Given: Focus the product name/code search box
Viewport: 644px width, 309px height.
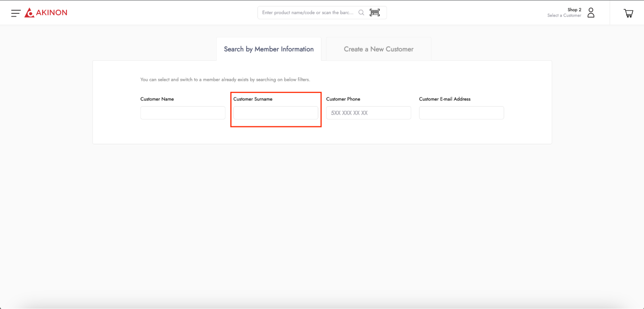Looking at the screenshot, I should click(x=308, y=13).
